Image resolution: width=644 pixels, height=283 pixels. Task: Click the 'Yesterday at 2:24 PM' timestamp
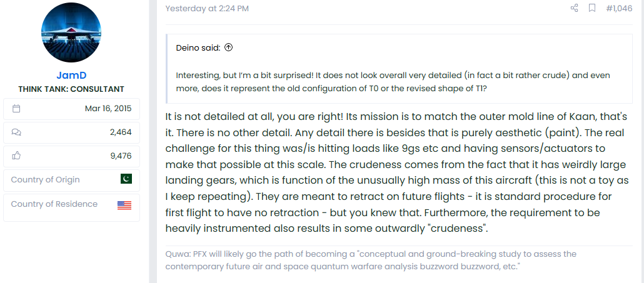click(x=206, y=8)
